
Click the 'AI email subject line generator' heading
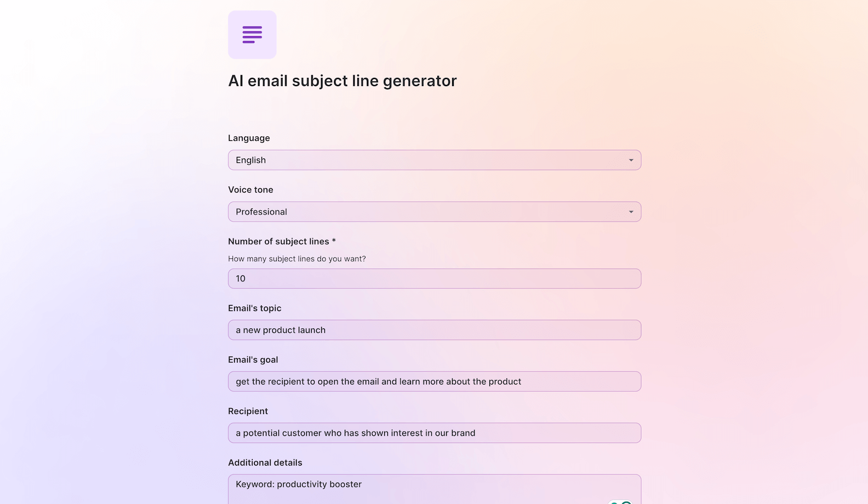(342, 81)
